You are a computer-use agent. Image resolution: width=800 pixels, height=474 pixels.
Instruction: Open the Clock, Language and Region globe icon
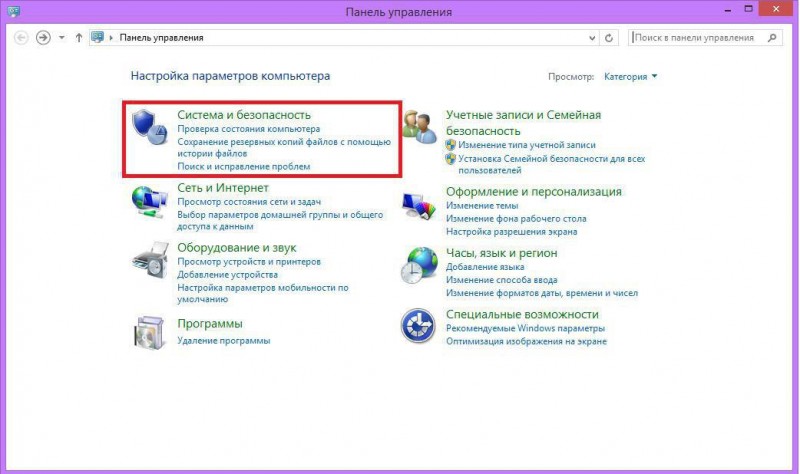tap(419, 265)
